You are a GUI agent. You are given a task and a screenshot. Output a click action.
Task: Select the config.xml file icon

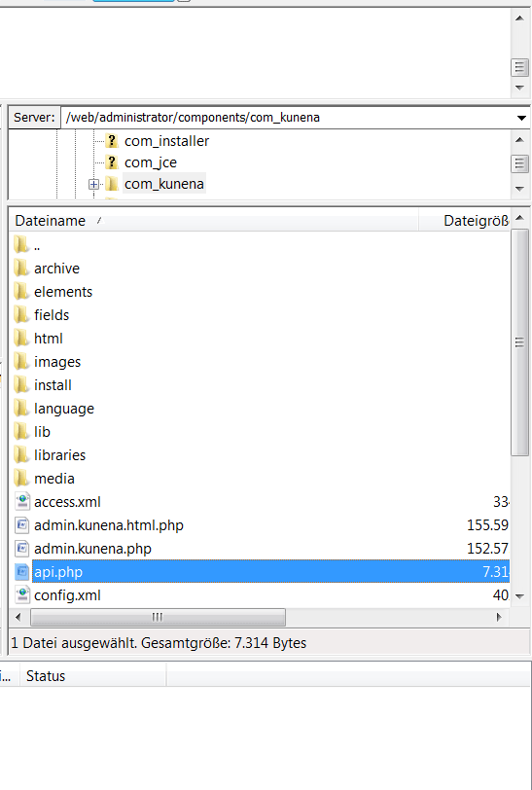click(x=22, y=595)
